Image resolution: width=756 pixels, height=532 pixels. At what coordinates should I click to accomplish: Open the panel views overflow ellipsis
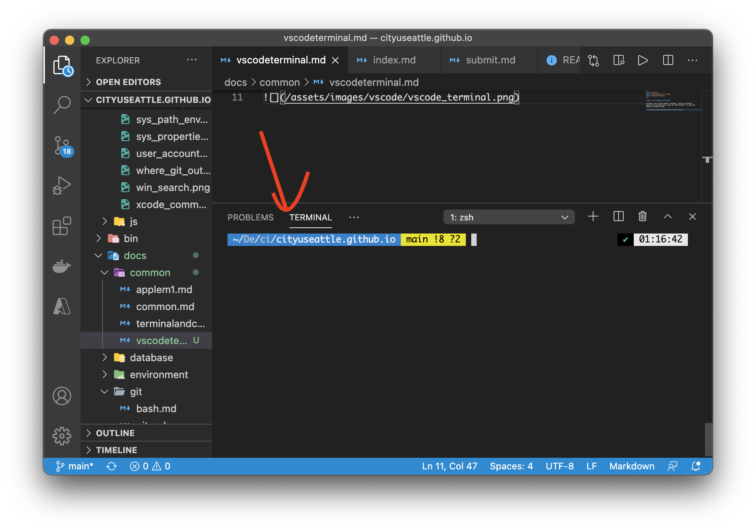click(354, 217)
